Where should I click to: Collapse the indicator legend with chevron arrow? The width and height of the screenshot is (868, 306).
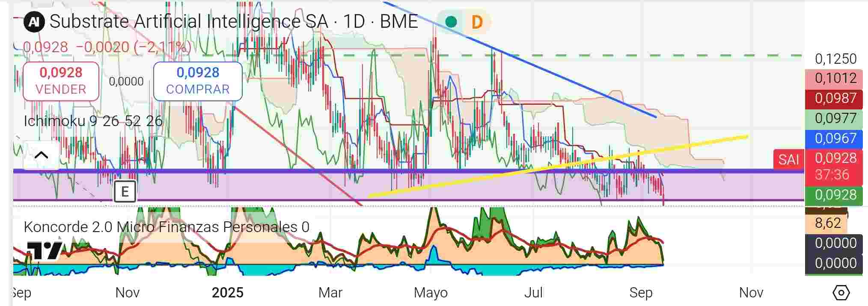41,155
